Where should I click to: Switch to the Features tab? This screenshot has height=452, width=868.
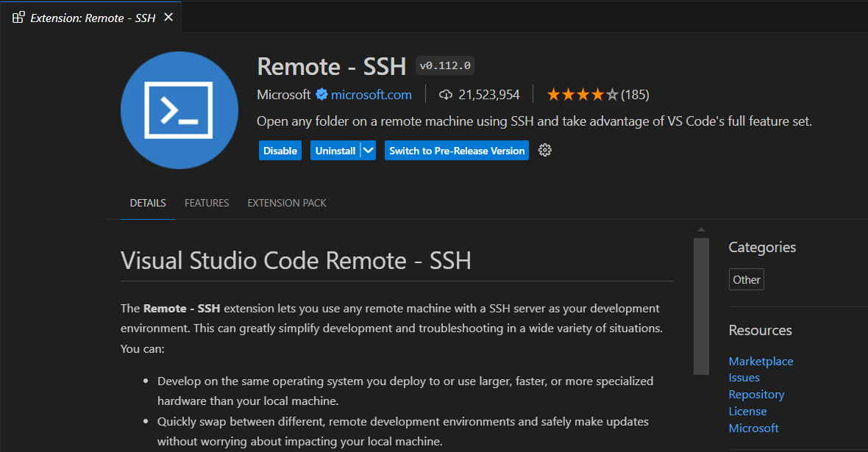207,203
